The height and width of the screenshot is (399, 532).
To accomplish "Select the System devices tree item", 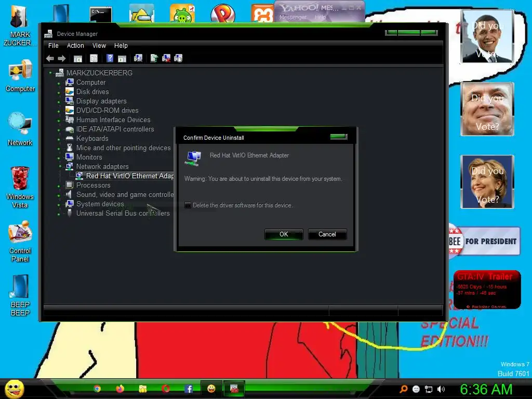I will click(x=100, y=204).
